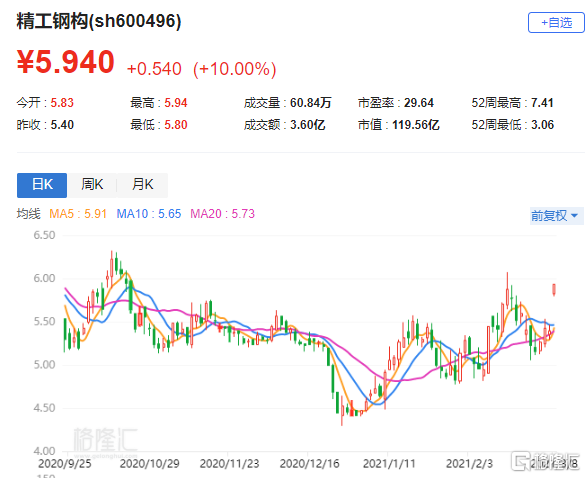Click the 成交量 volume 60.84万
Screen dimensions: 586x478
tap(311, 103)
